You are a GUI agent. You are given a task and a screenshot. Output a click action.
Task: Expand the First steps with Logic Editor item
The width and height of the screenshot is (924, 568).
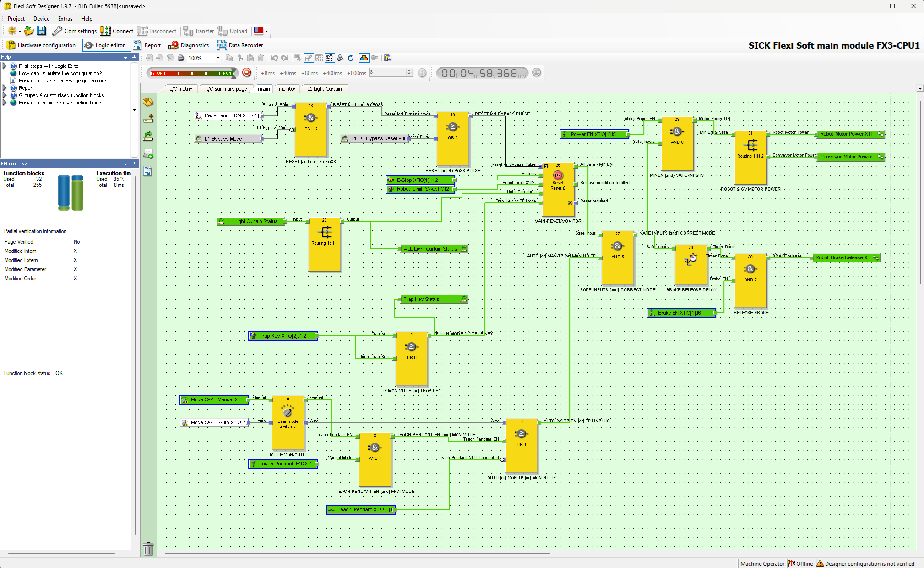coord(5,66)
